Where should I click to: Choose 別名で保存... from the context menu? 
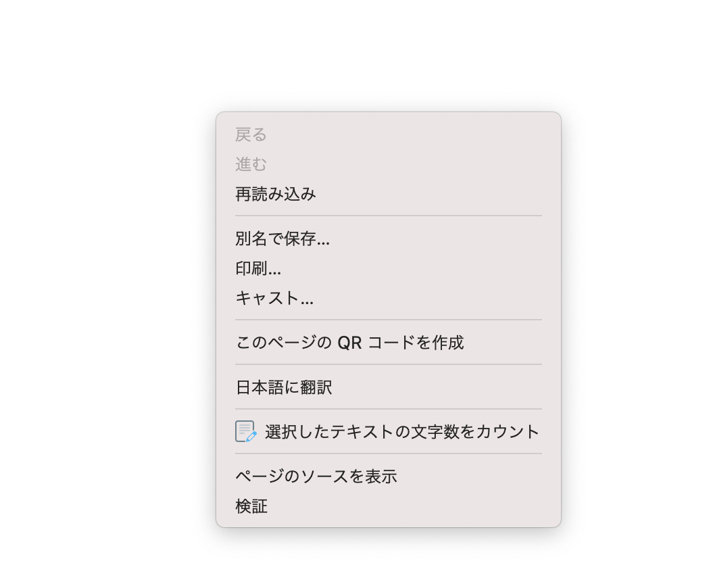(x=282, y=239)
